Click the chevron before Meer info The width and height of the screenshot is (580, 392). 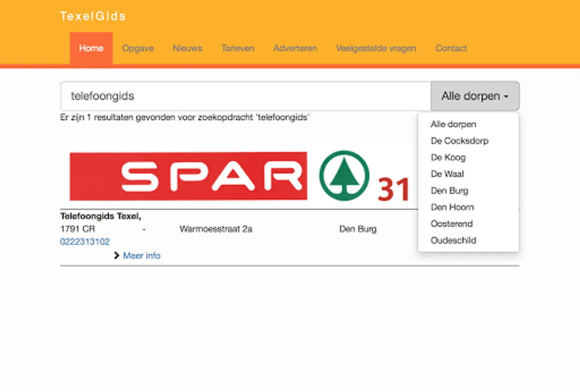116,256
